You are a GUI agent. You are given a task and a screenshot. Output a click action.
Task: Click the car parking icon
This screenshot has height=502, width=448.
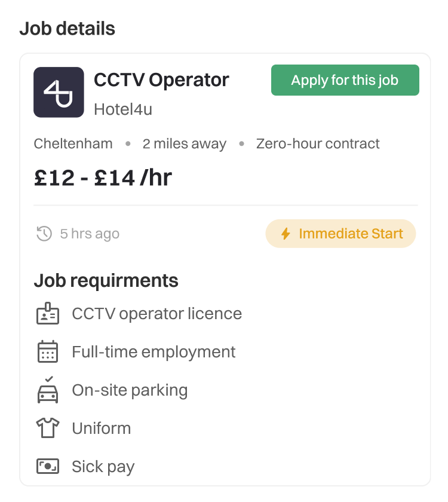pyautogui.click(x=48, y=390)
